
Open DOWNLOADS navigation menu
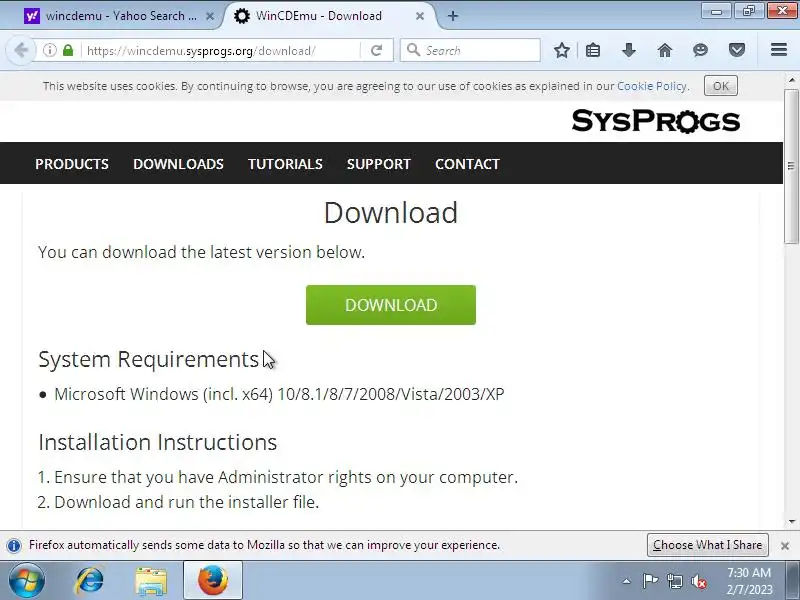tap(178, 164)
